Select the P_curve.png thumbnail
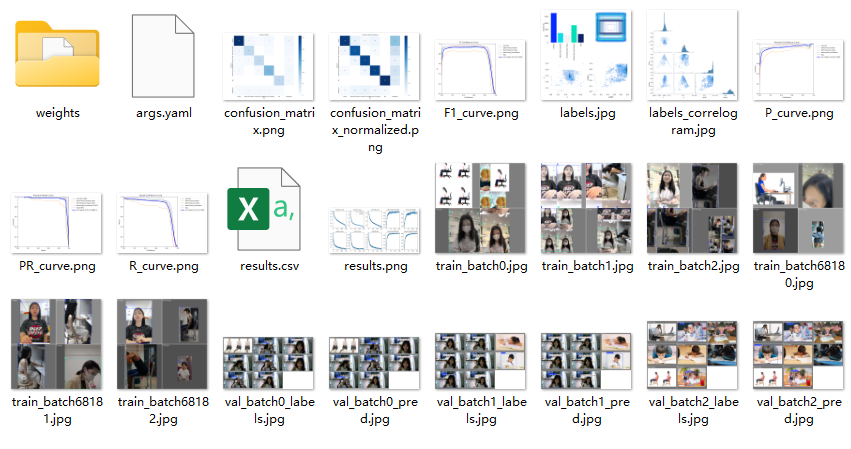The height and width of the screenshot is (449, 851). pos(798,69)
